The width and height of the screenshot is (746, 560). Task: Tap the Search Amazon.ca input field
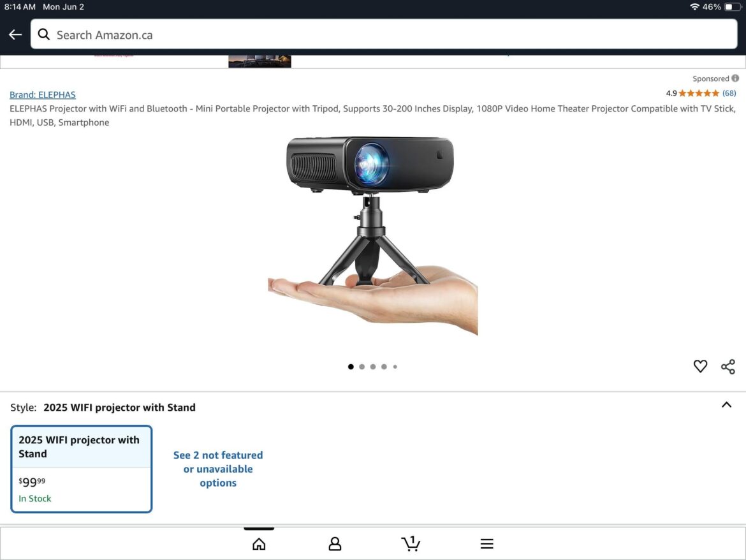pyautogui.click(x=255, y=34)
